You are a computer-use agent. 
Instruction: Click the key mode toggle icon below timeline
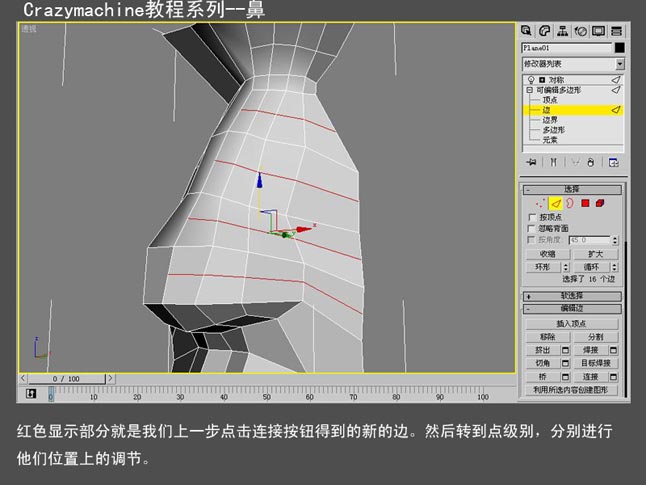[31, 394]
